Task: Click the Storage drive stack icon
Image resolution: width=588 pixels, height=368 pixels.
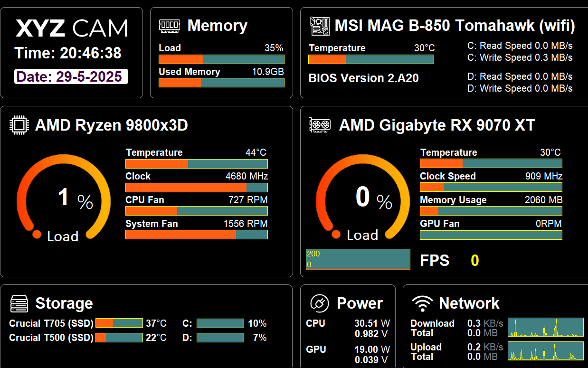Action: tap(19, 303)
